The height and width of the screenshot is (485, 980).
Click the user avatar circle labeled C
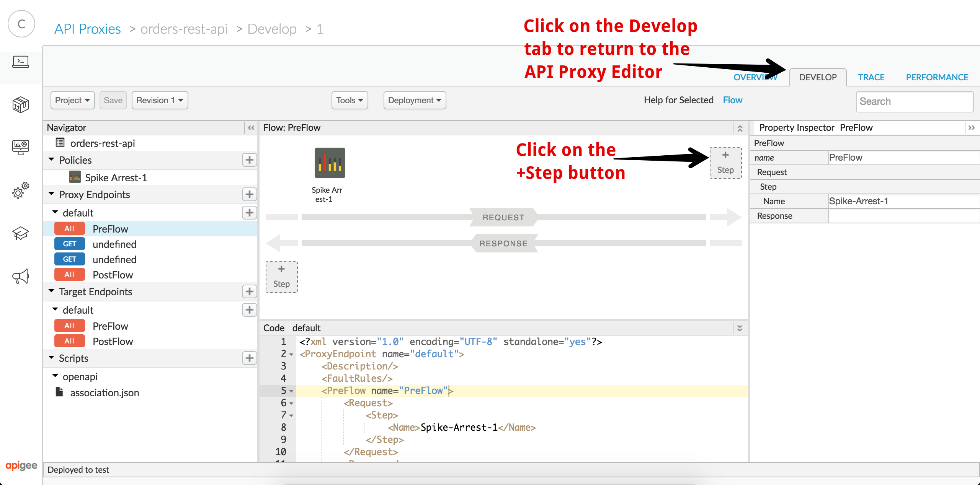21,24
